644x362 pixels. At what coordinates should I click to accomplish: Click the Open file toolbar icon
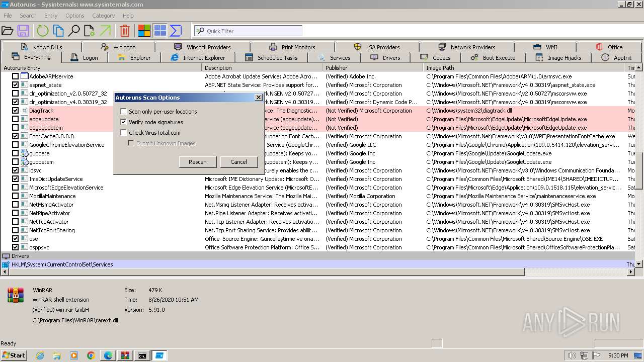coord(7,31)
